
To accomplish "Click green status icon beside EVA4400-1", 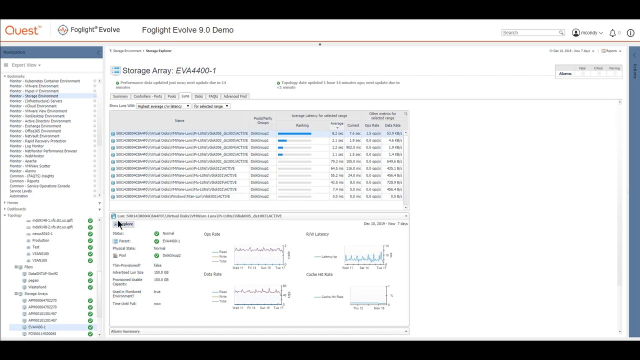I will tap(90, 327).
